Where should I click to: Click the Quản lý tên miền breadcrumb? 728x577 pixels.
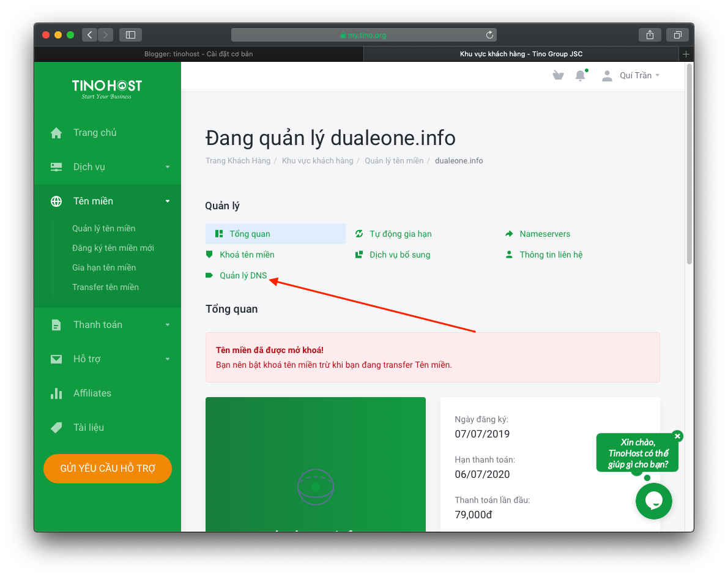[x=394, y=160]
